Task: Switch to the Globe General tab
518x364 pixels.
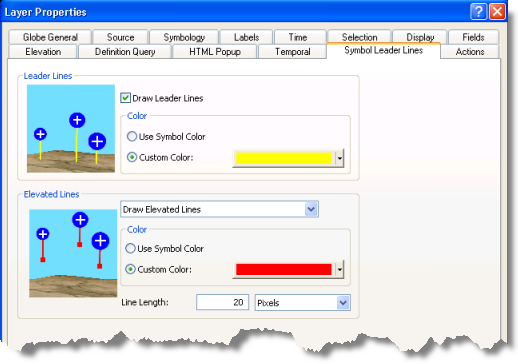Action: pos(50,37)
